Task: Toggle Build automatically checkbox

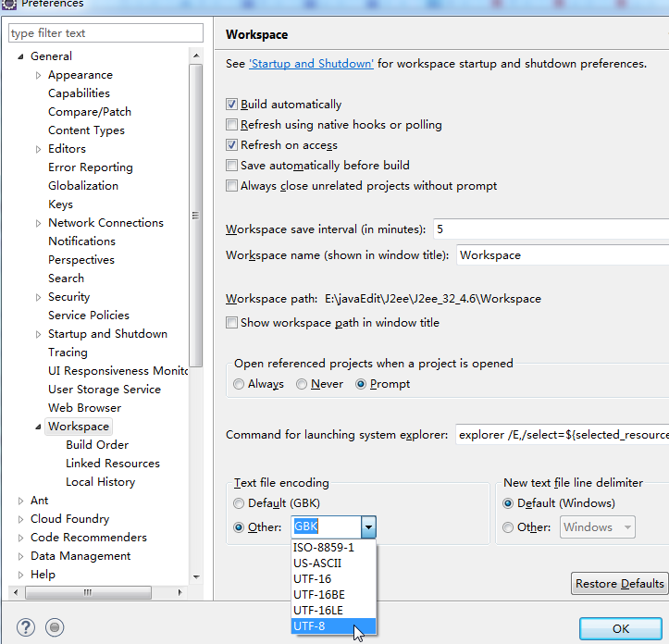Action: [231, 105]
